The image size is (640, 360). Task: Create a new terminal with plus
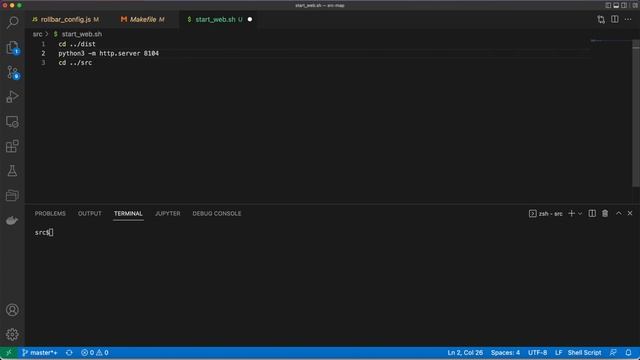pos(571,213)
